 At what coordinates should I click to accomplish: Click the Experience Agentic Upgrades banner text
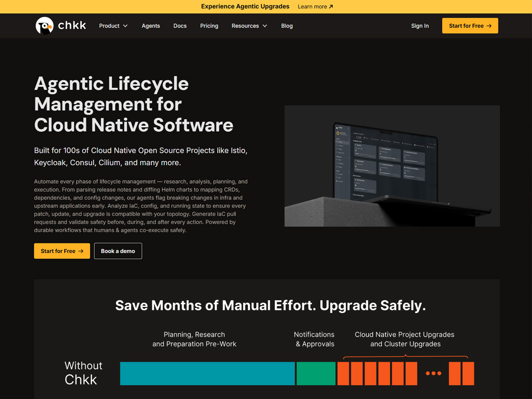coord(245,7)
